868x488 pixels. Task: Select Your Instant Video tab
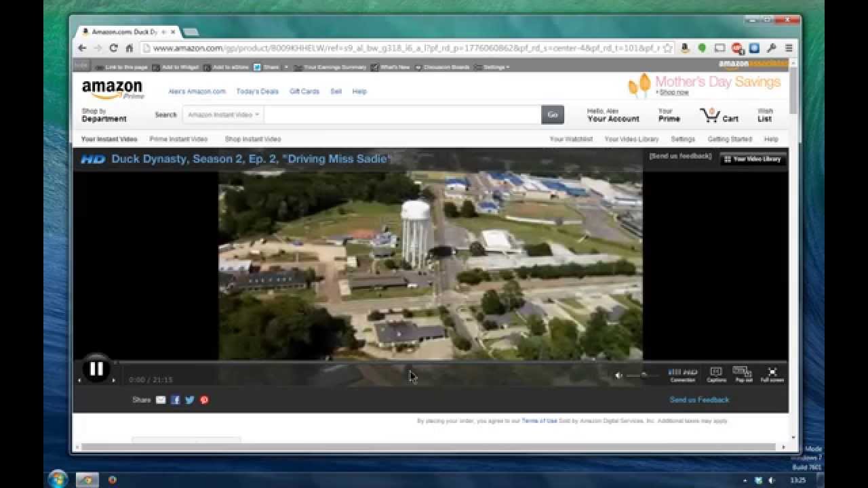click(x=109, y=139)
